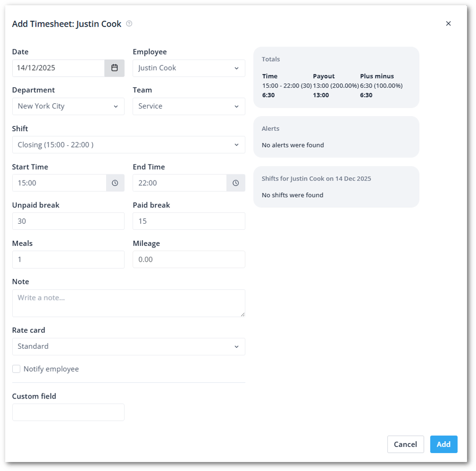Viewport: 476px width, 471px height.
Task: Click the "No shifts were found" text
Action: [x=292, y=195]
